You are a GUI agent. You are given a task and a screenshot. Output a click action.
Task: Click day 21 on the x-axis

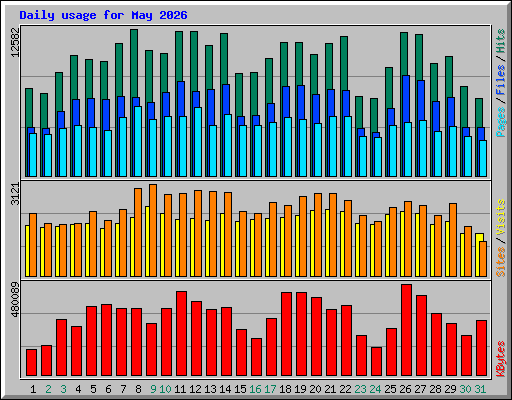[330, 389]
